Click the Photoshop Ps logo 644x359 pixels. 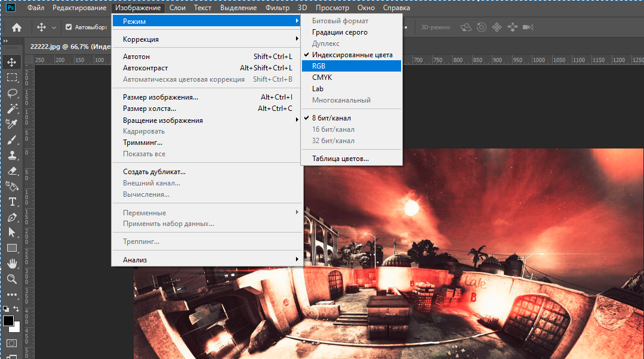point(11,7)
